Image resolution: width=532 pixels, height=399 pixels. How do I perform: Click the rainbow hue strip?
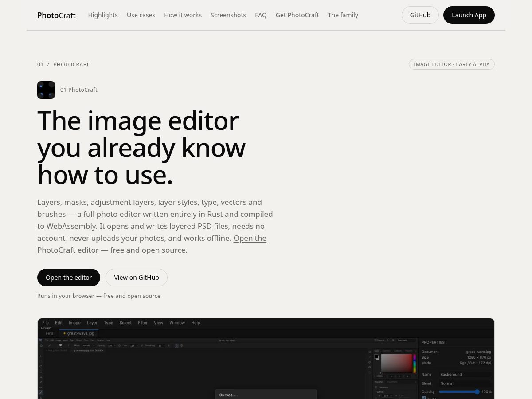click(x=415, y=364)
